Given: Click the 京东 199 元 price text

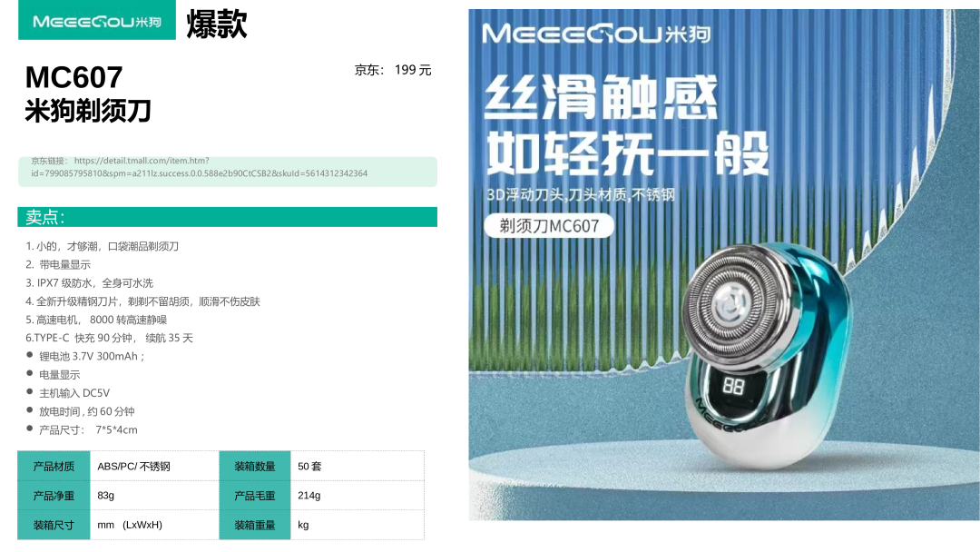Looking at the screenshot, I should click(x=393, y=70).
